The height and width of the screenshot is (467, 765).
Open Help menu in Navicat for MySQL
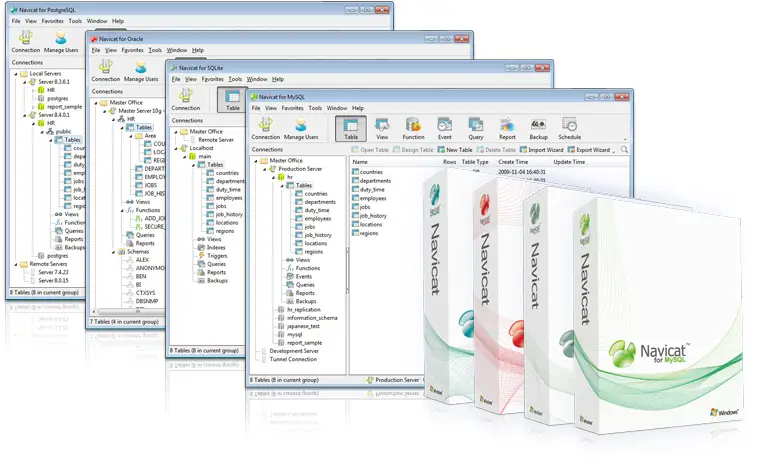pos(358,108)
